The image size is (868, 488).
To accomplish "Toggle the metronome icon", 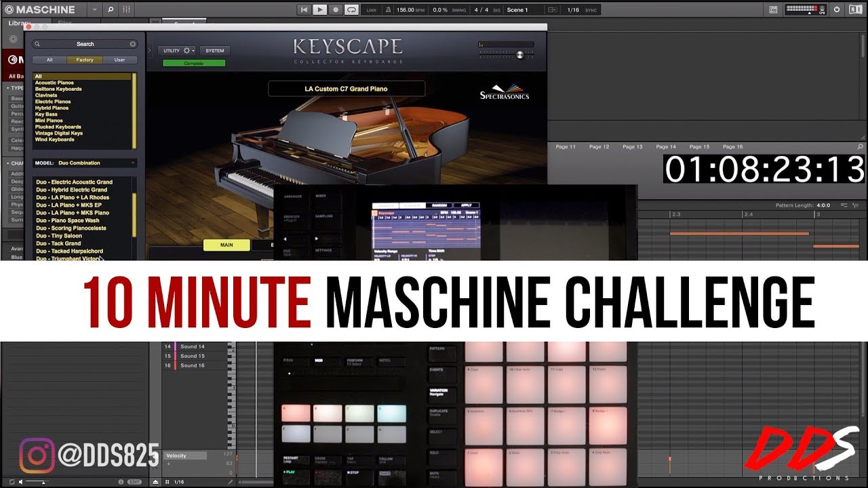I will [x=388, y=10].
